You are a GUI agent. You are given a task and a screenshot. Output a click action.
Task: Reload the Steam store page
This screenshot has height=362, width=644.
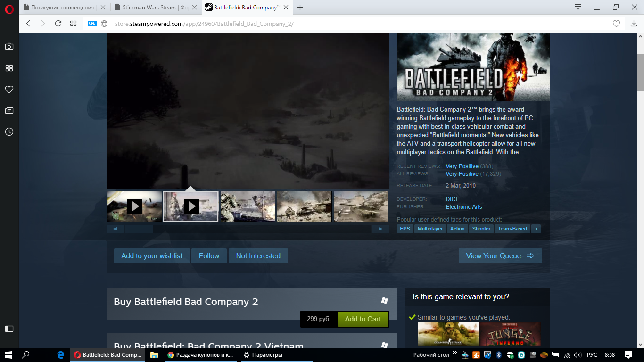[x=58, y=24]
